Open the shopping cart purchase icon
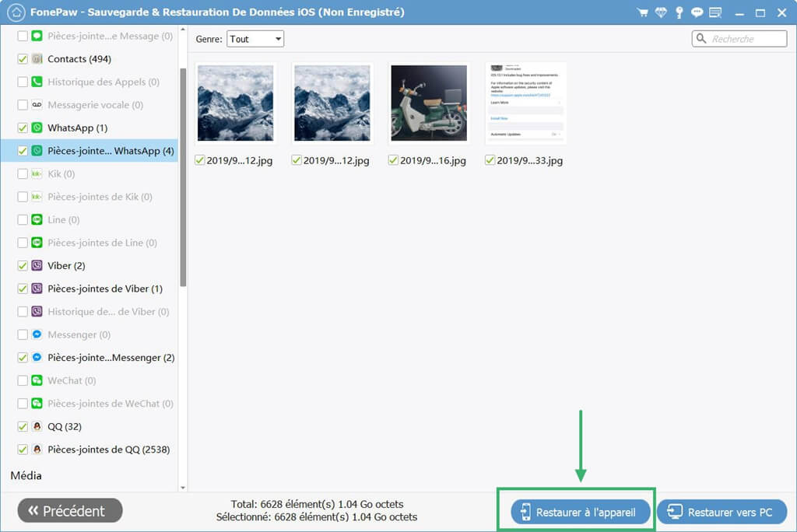 (642, 12)
